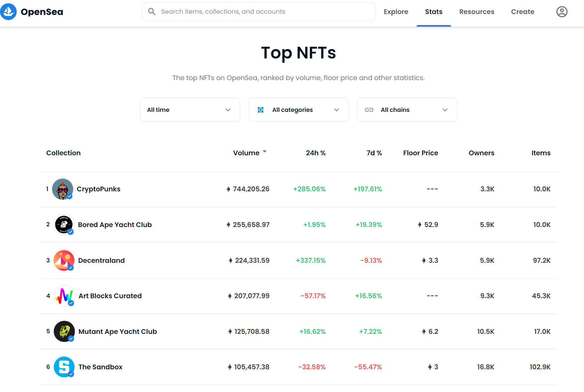Open the Decentraland collection name
Viewport: 584px width, 392px height.
point(101,260)
